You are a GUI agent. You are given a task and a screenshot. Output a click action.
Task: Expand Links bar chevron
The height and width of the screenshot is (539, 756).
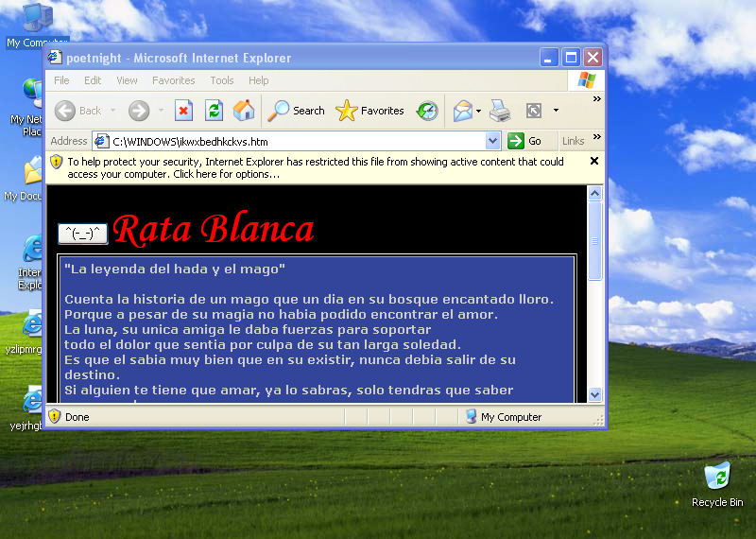597,136
